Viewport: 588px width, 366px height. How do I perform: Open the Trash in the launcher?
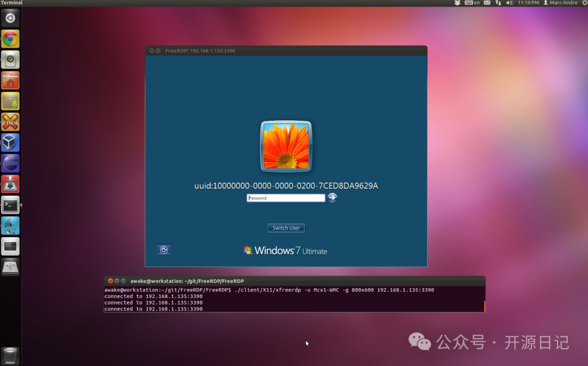click(x=10, y=356)
